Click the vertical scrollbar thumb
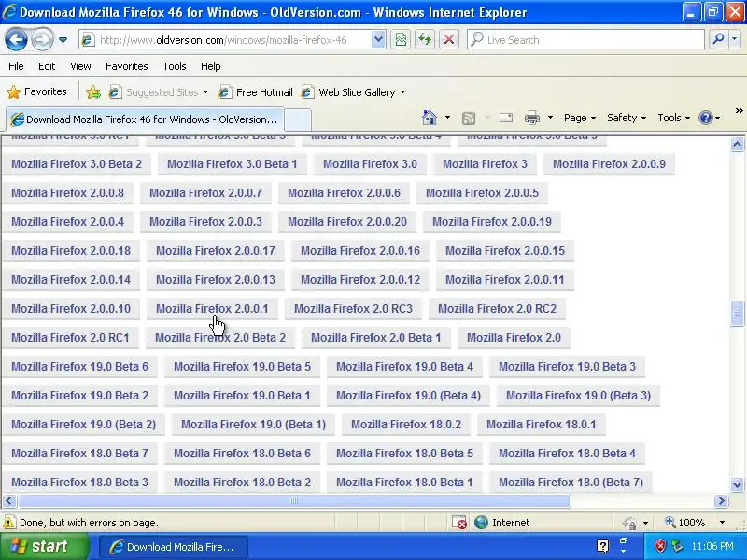The width and height of the screenshot is (747, 560). tap(737, 313)
